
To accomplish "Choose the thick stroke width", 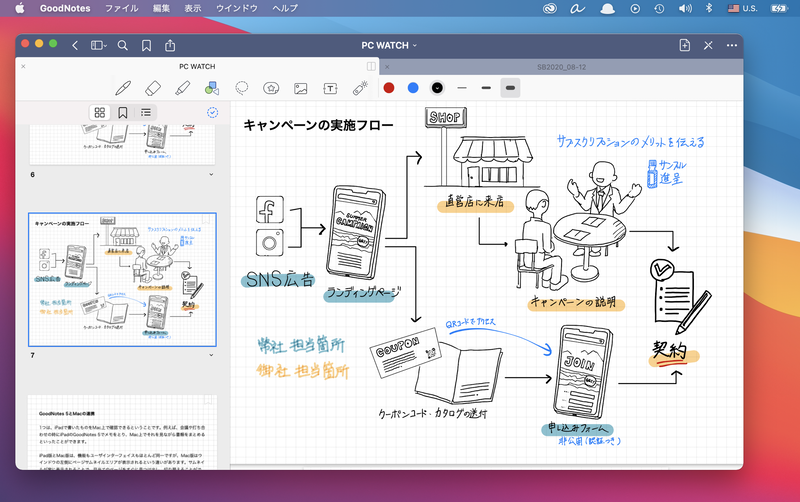I will [510, 88].
